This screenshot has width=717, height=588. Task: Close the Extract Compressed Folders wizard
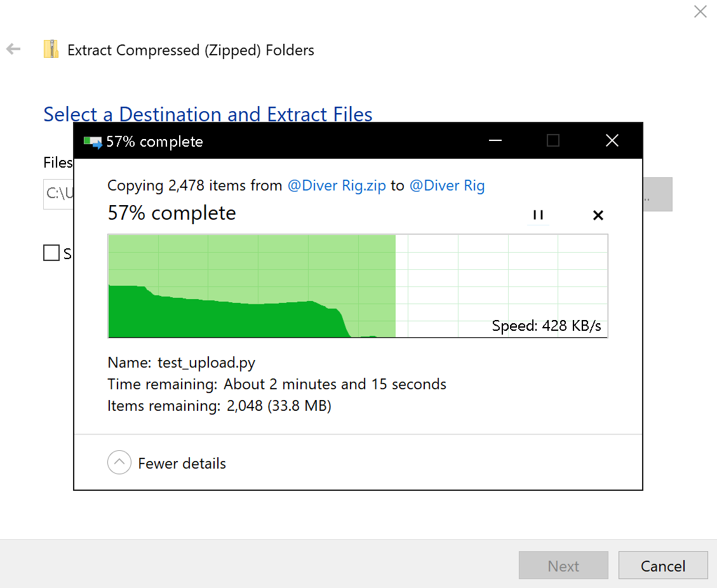coord(700,11)
